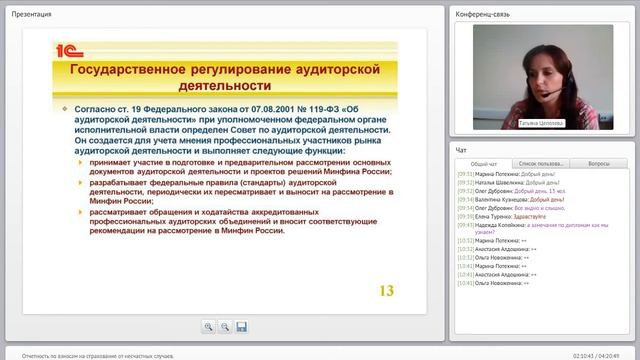The height and width of the screenshot is (360, 640).
Task: Select the slide number 13
Action: tap(387, 291)
